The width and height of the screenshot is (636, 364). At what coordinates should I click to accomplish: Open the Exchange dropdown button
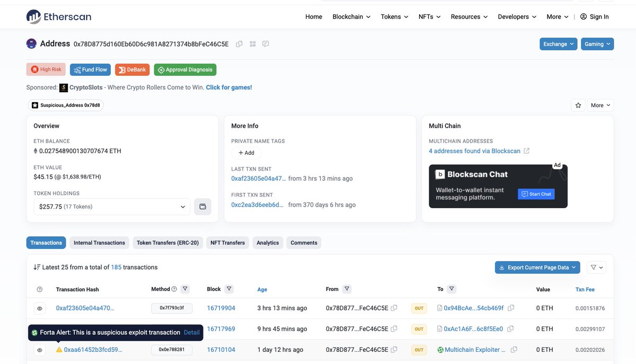pos(559,44)
